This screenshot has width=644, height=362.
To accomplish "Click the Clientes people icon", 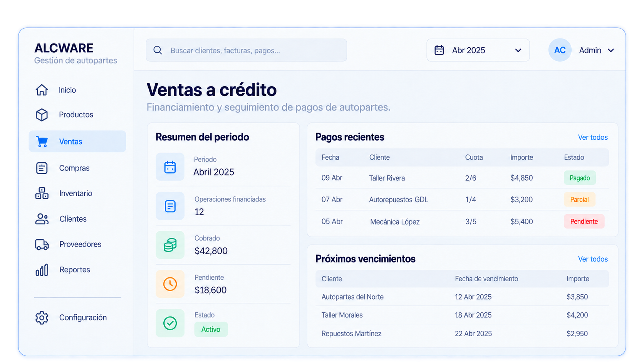I will coord(42,219).
